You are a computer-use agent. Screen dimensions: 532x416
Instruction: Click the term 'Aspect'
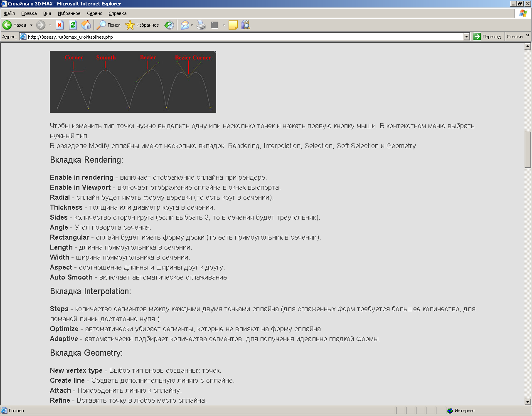click(x=61, y=267)
